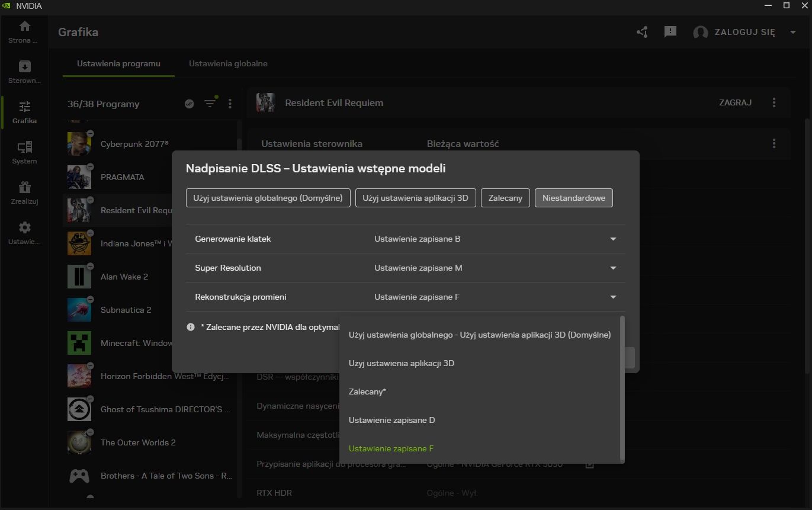Click the user avatar icon beside ZALOGUJ SIĘ
Image resolution: width=812 pixels, height=510 pixels.
701,32
